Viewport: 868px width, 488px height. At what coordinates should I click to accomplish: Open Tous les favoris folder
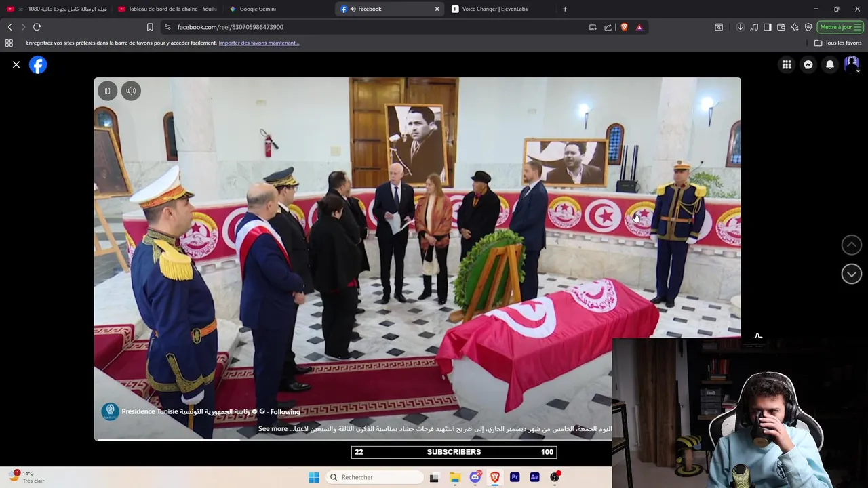[x=838, y=43]
